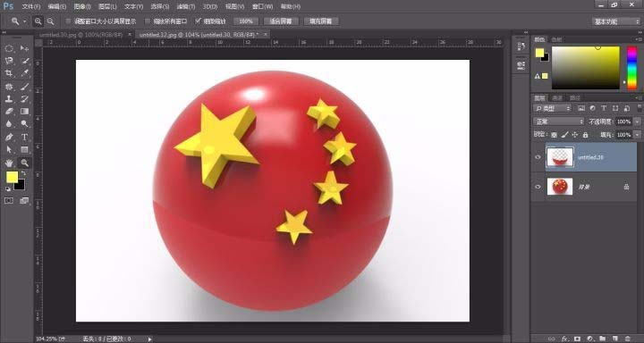This screenshot has height=343, width=644.
Task: Uncheck scrubby zoom checkbox
Action: click(x=199, y=21)
